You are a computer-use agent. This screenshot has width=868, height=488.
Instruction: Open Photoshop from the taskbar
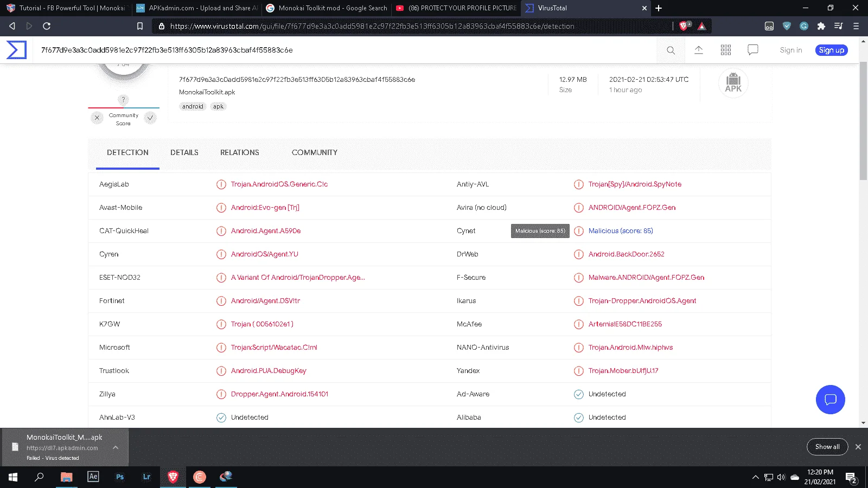[120, 477]
